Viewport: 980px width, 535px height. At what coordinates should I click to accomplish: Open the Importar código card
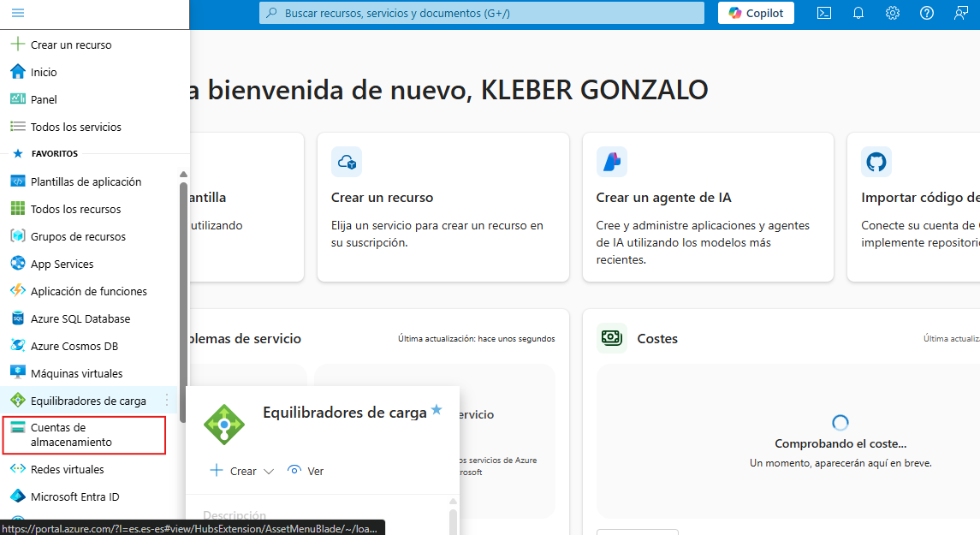tap(913, 207)
